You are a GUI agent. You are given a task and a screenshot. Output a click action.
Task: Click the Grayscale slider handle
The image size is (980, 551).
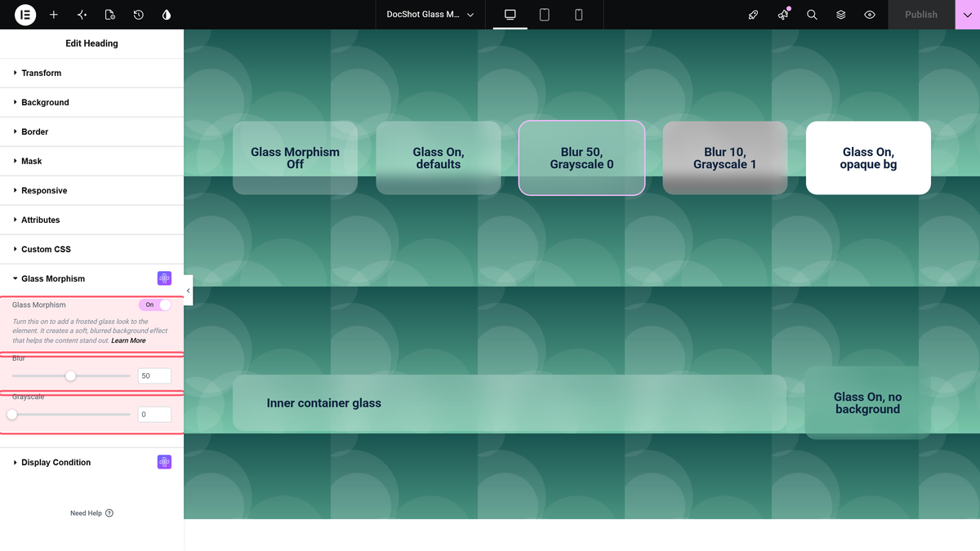pos(12,414)
